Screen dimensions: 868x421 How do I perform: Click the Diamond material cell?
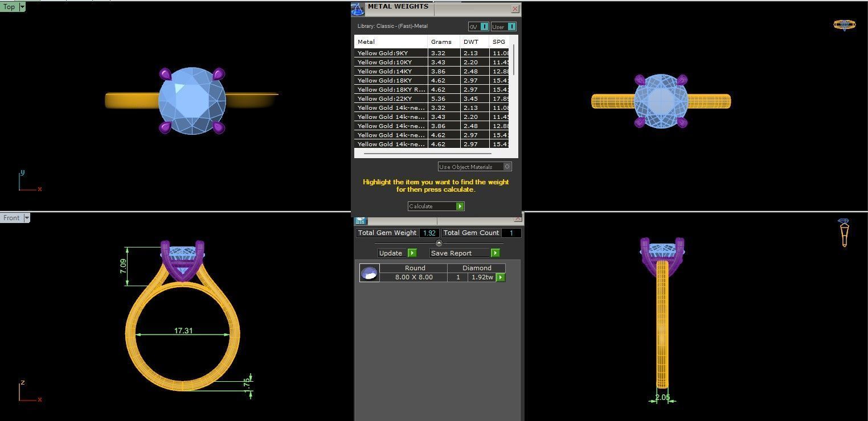tap(476, 267)
